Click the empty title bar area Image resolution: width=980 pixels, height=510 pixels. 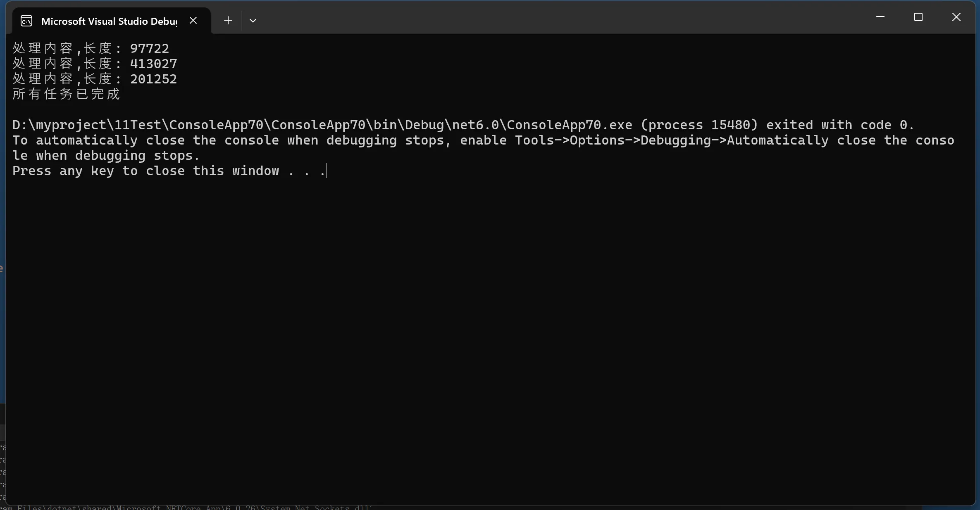click(x=537, y=19)
